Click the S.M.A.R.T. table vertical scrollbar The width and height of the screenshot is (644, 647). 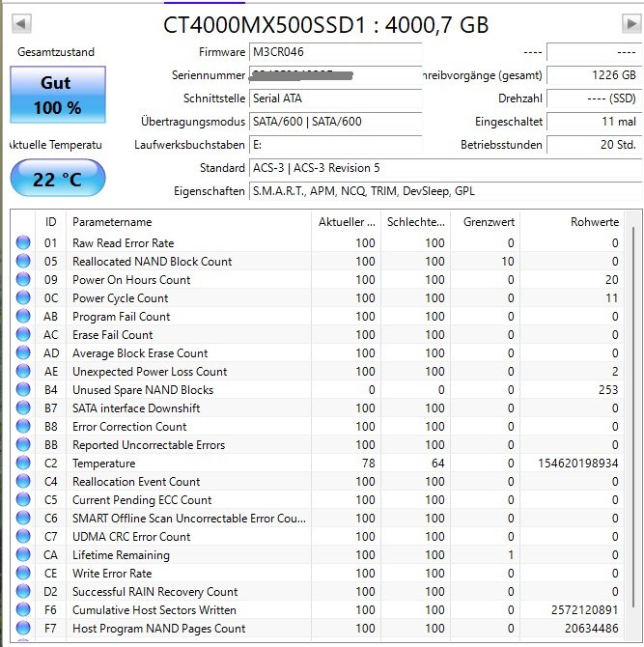pos(633,417)
